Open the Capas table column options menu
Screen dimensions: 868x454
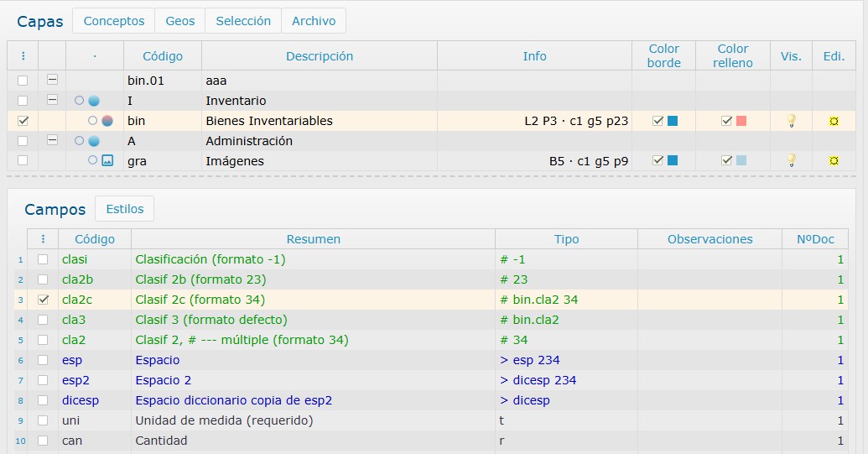click(x=23, y=56)
